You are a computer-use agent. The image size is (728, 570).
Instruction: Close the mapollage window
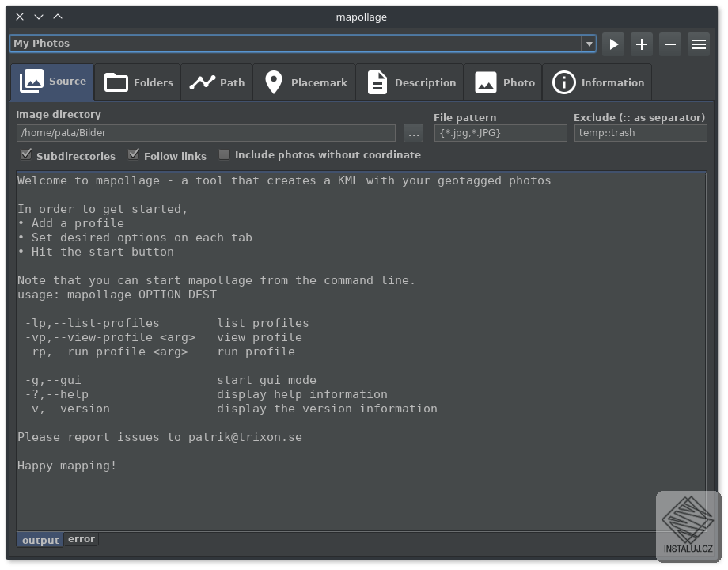click(20, 17)
